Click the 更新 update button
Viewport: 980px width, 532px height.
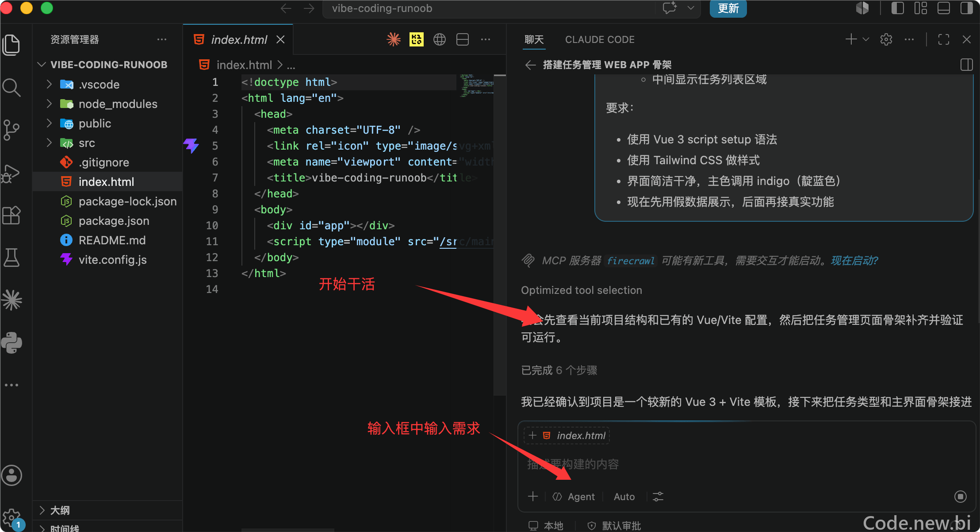pyautogui.click(x=728, y=8)
